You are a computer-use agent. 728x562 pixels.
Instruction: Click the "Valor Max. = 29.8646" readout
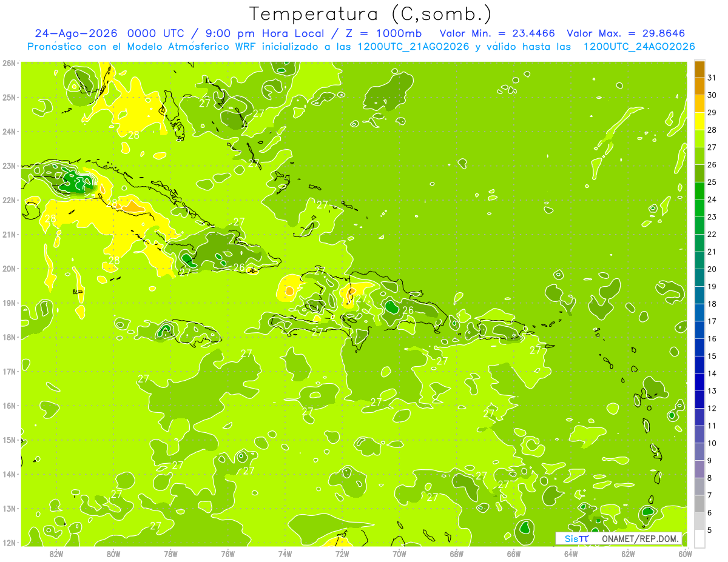coord(625,33)
